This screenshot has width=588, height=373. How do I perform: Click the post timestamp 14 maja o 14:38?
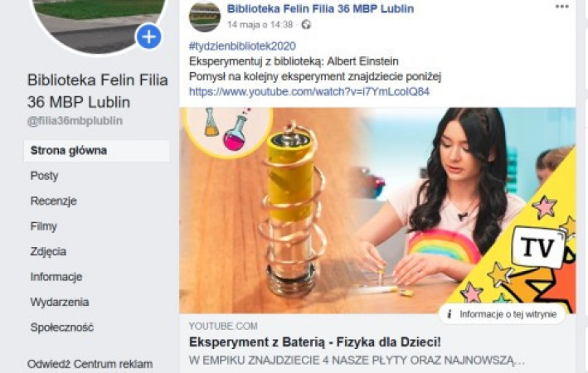click(260, 25)
